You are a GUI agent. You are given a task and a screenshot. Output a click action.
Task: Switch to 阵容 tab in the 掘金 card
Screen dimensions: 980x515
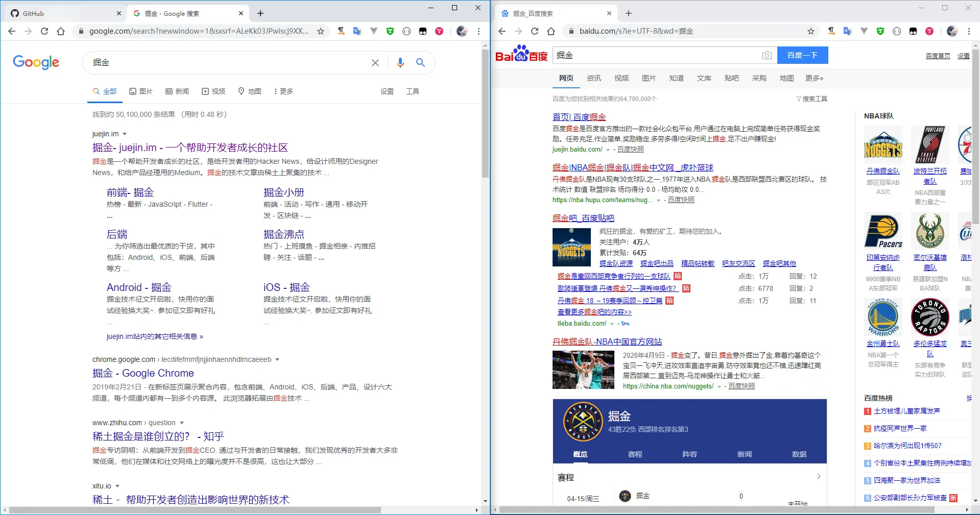click(689, 454)
